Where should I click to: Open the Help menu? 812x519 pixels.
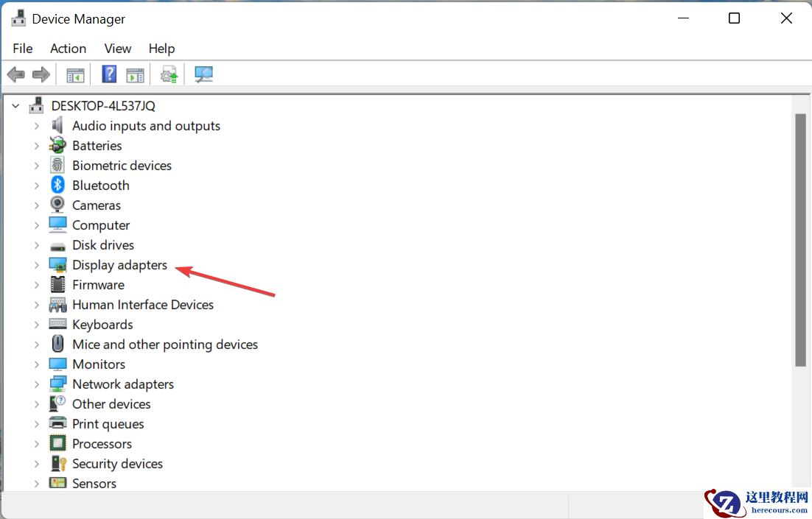click(161, 48)
